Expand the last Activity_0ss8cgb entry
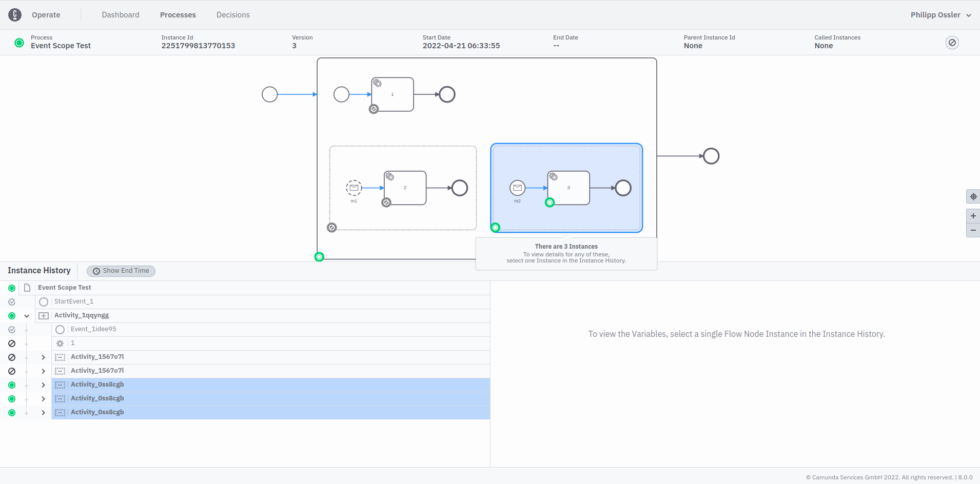980x484 pixels. coord(43,412)
